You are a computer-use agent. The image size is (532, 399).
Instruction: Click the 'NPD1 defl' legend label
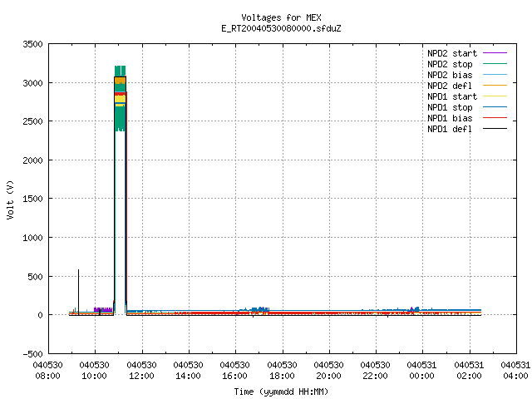(x=450, y=130)
